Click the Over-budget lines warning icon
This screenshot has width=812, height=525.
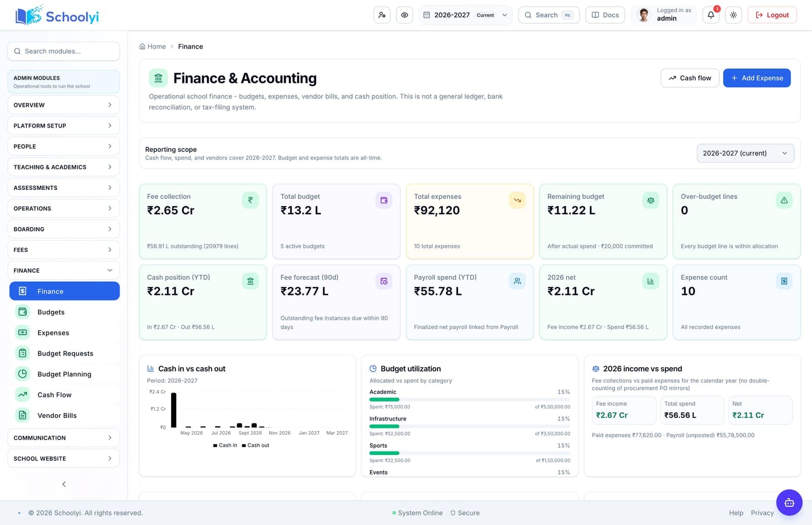pyautogui.click(x=784, y=200)
